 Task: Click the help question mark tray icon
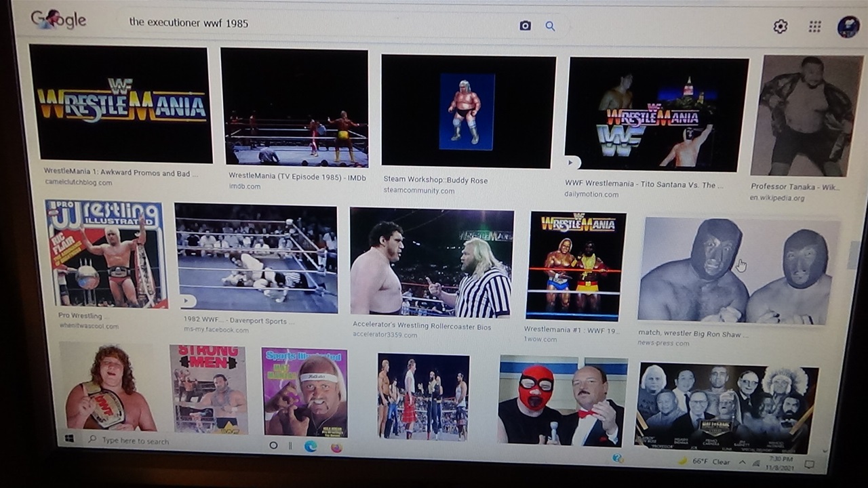click(617, 458)
